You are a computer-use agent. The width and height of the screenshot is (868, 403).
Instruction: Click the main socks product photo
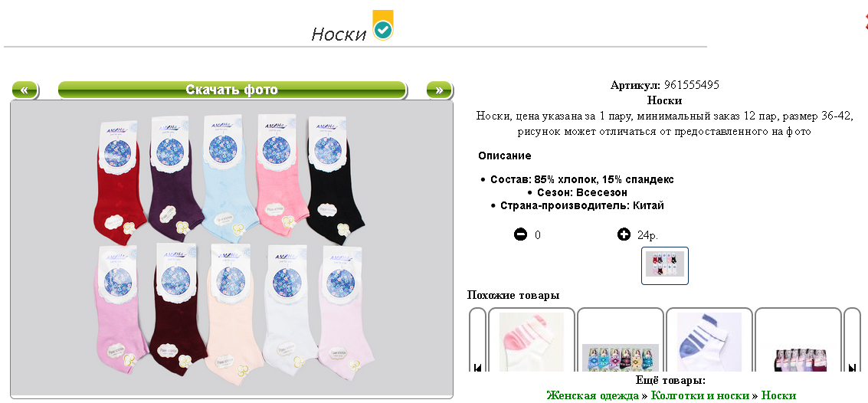tap(232, 249)
